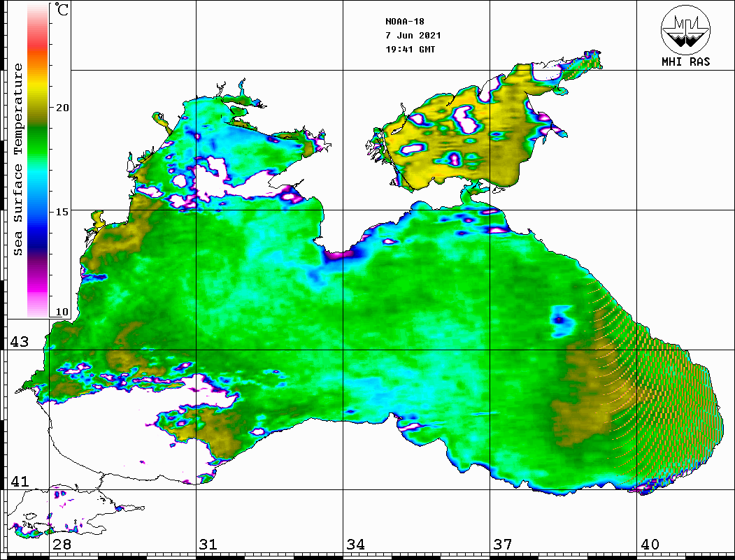Click longitude label 28
This screenshot has height=560, width=735.
point(62,545)
